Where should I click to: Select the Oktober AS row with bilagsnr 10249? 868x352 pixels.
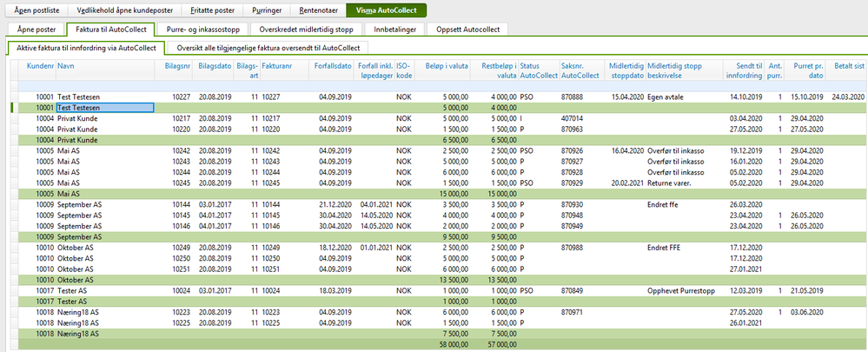pos(443,248)
